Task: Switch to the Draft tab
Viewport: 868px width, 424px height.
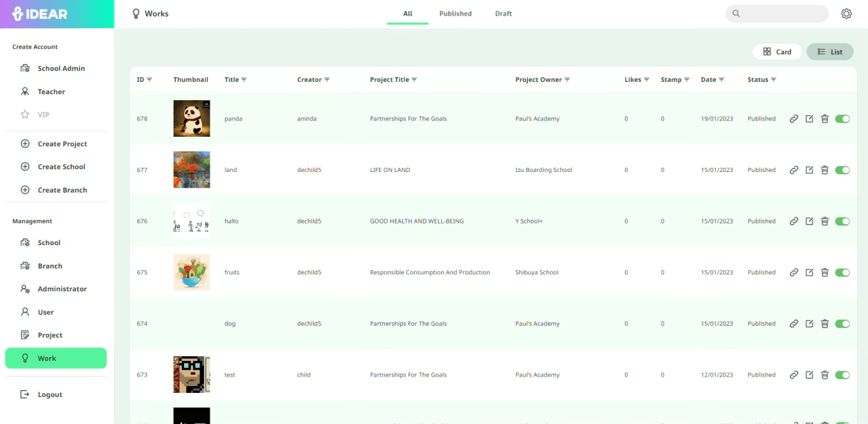Action: click(503, 14)
